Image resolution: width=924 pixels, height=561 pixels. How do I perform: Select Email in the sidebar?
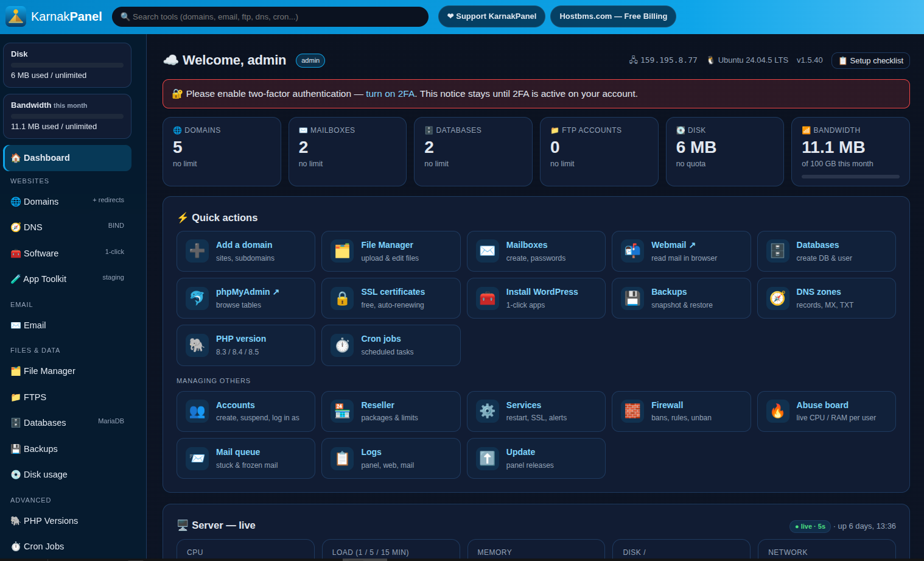68,325
